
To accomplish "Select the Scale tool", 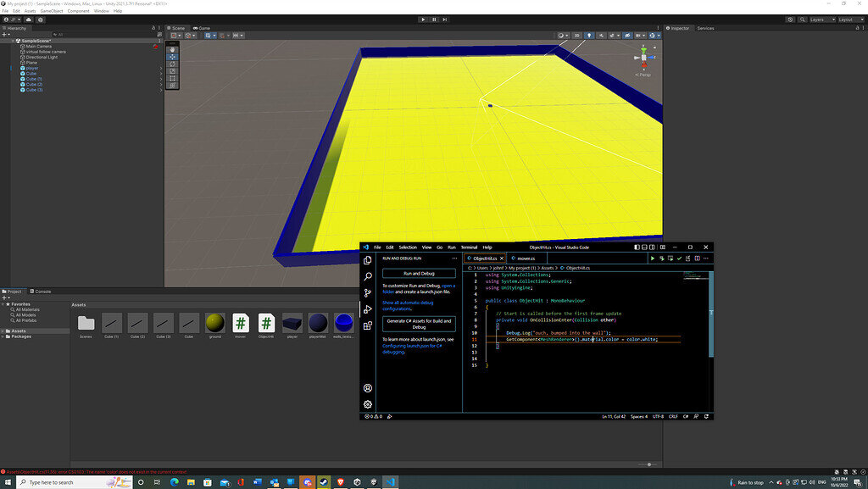I will (173, 71).
